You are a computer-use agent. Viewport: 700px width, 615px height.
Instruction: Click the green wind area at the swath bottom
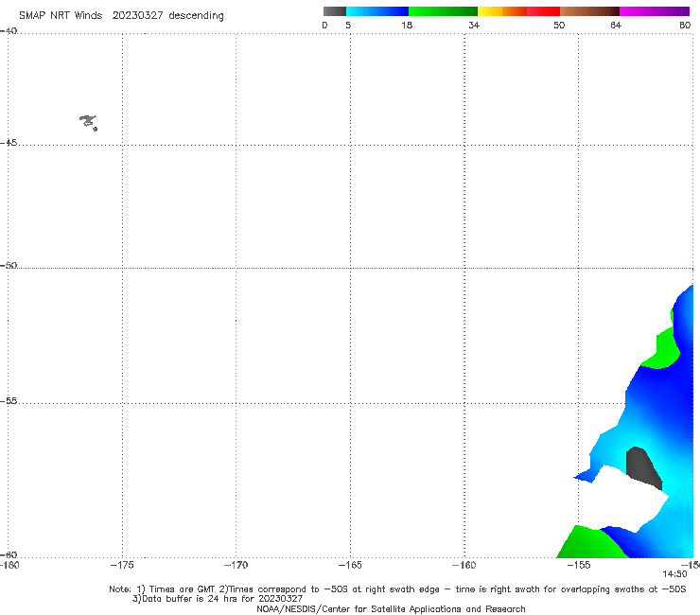coord(588,543)
